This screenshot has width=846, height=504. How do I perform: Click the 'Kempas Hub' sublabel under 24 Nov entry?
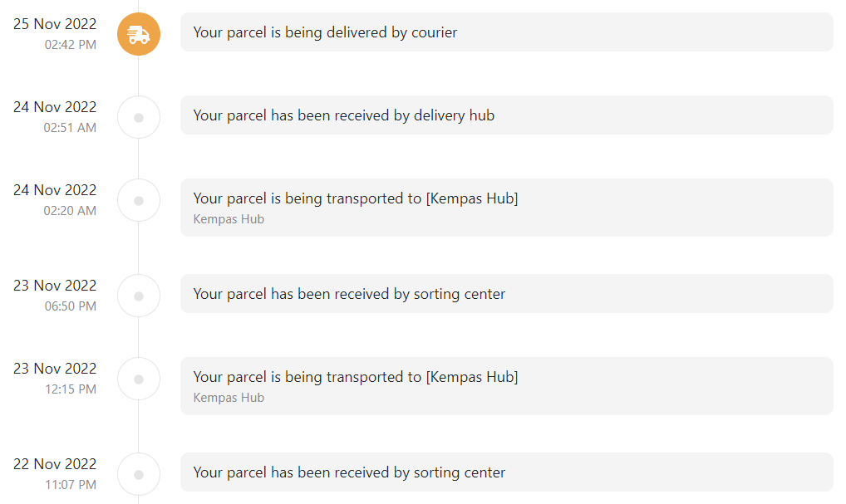point(229,219)
